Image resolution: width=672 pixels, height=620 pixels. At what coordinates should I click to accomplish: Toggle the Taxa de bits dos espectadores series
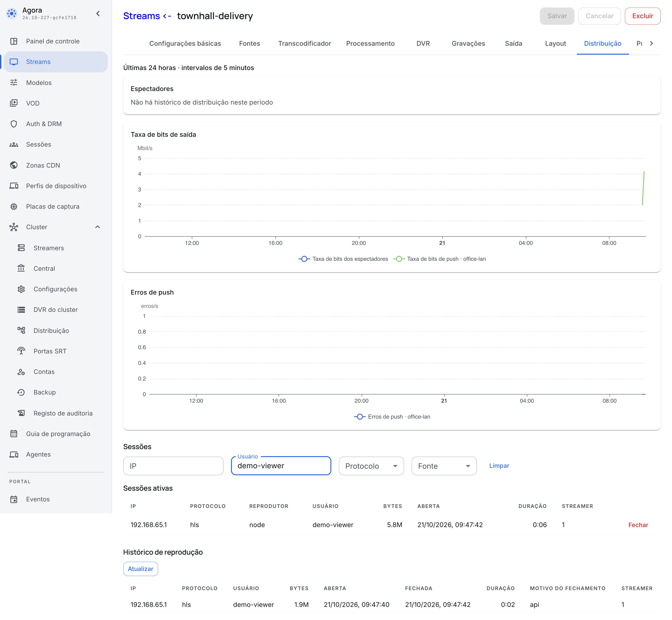click(x=343, y=259)
